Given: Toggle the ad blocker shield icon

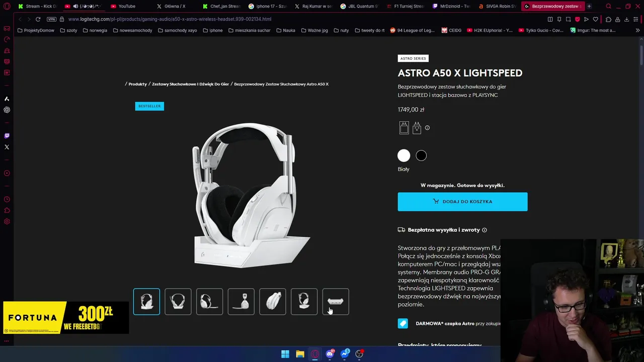Looking at the screenshot, I should [577, 19].
